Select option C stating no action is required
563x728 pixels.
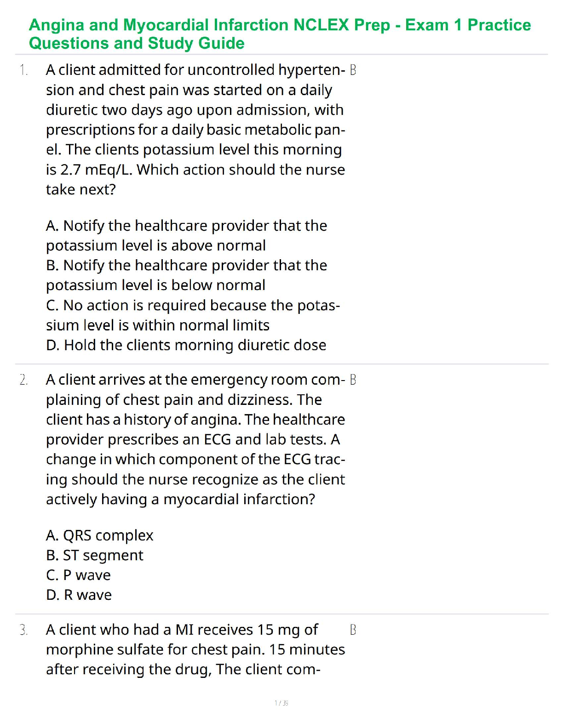193,315
